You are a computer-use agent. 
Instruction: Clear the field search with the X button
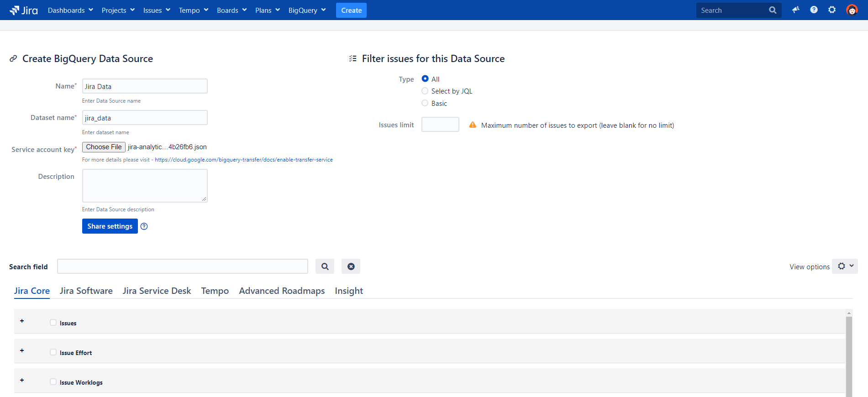[x=351, y=266]
